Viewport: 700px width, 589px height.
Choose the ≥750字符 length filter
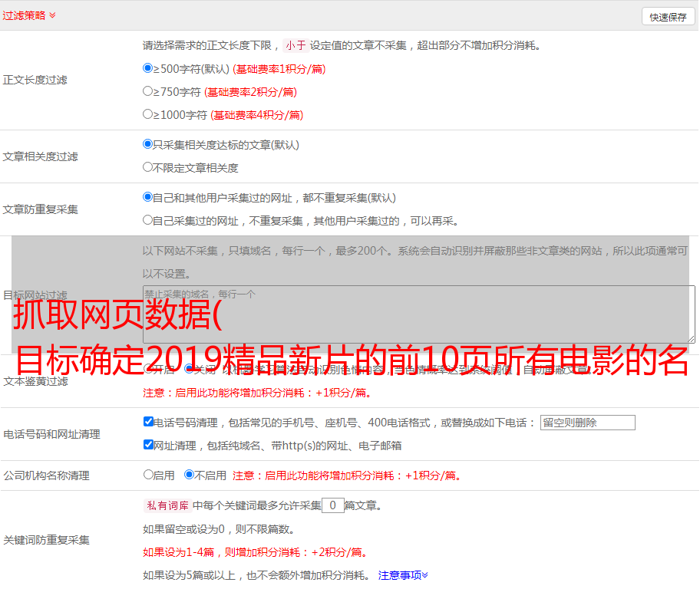tap(148, 91)
